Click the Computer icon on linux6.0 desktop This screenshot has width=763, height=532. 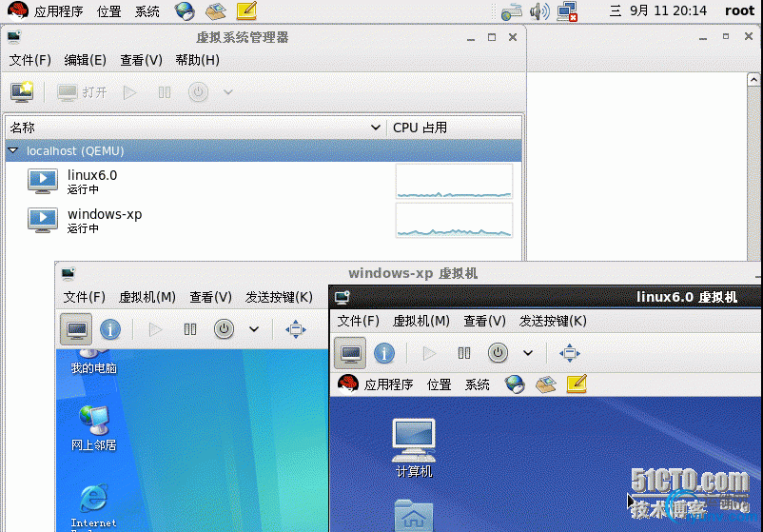[414, 448]
